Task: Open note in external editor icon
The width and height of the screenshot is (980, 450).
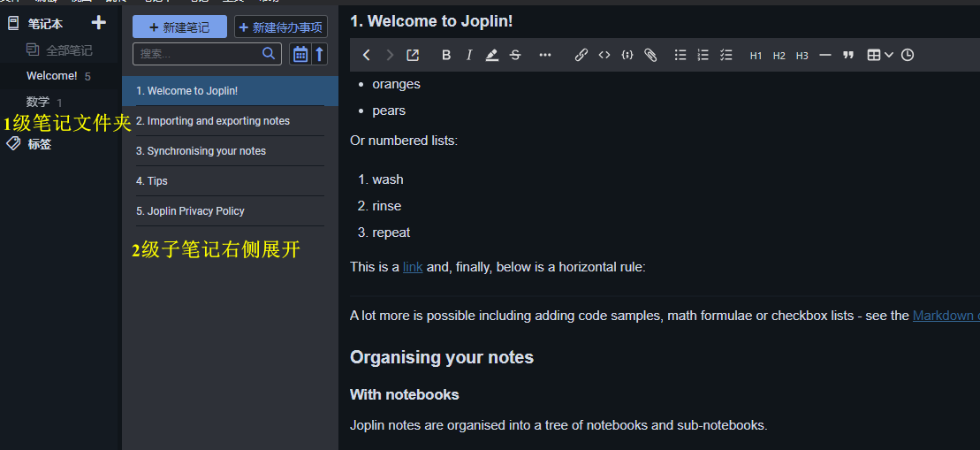Action: pos(413,55)
